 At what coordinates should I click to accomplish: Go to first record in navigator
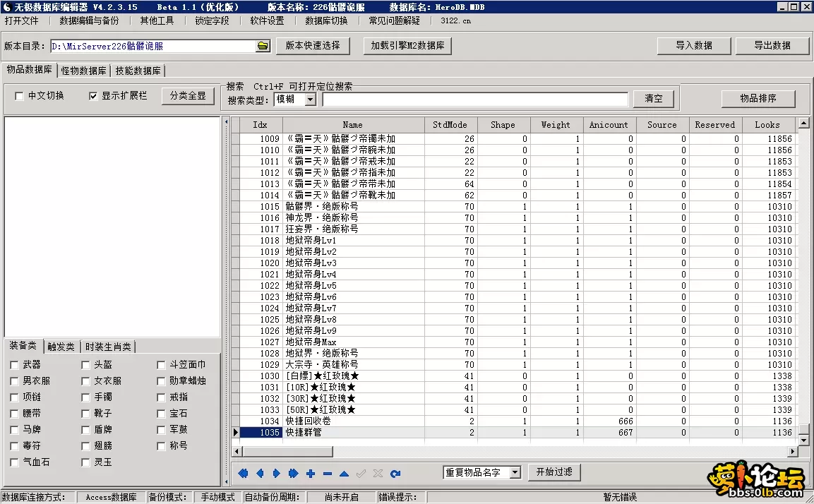click(x=243, y=474)
